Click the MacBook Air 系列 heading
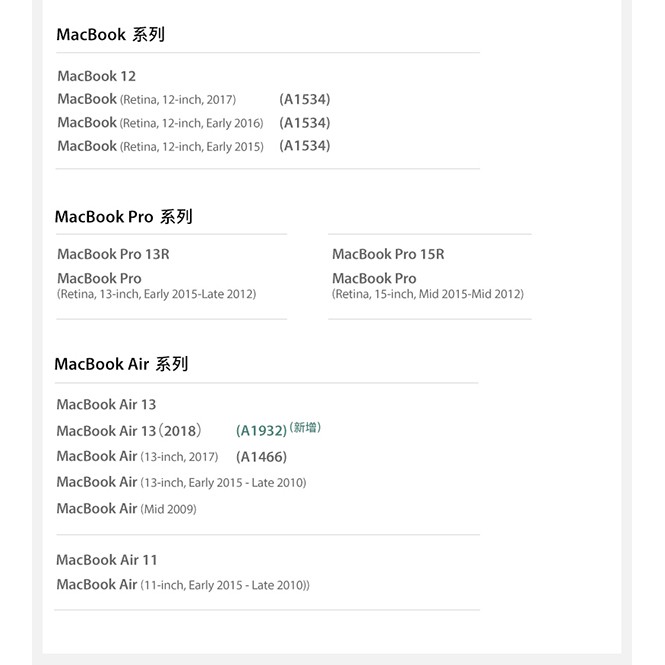 [x=121, y=364]
